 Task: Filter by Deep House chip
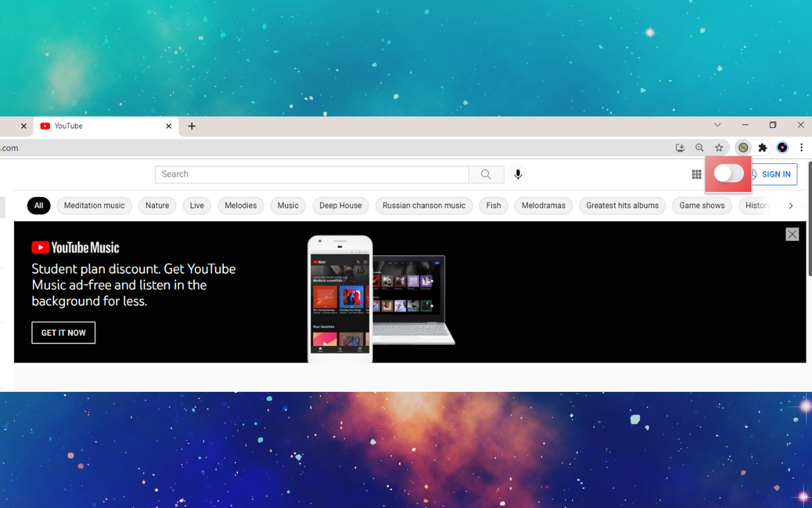point(341,206)
